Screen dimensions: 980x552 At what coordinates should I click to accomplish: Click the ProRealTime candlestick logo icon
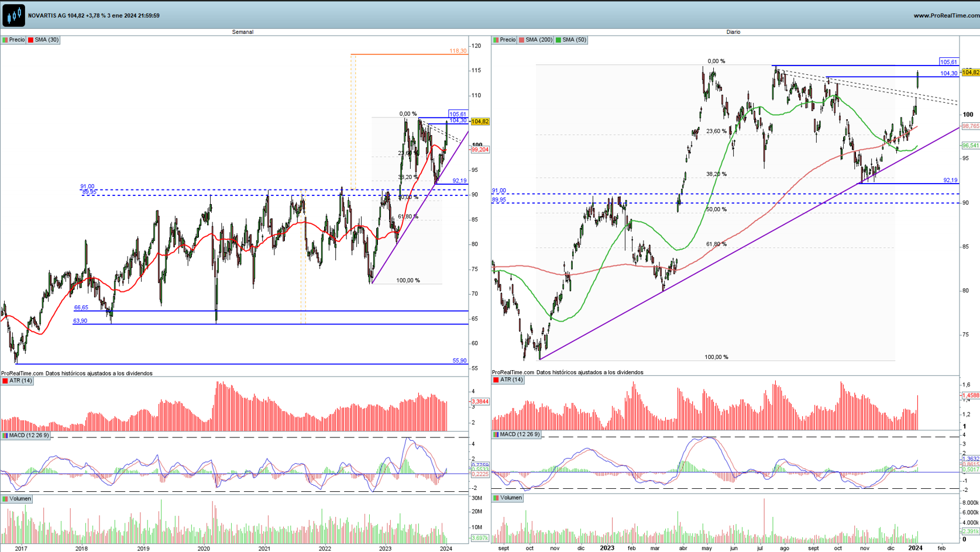pyautogui.click(x=13, y=15)
